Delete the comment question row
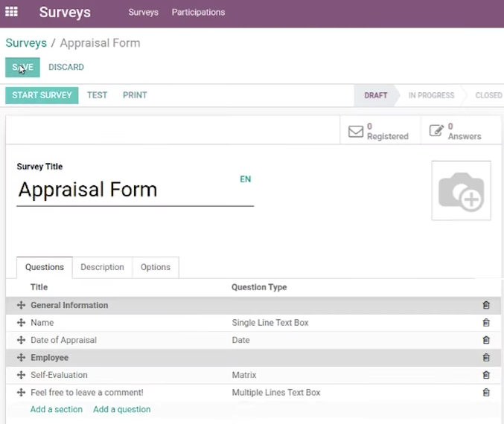 click(486, 392)
